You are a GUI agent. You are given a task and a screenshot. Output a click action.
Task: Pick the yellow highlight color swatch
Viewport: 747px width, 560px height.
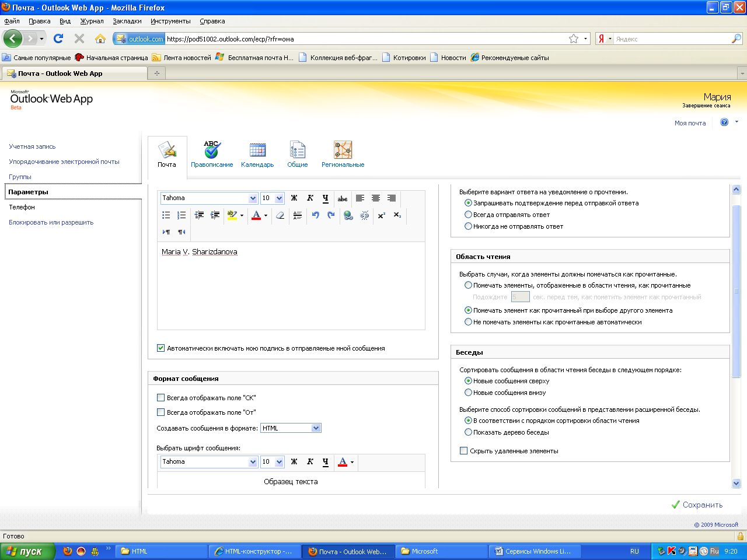point(232,215)
